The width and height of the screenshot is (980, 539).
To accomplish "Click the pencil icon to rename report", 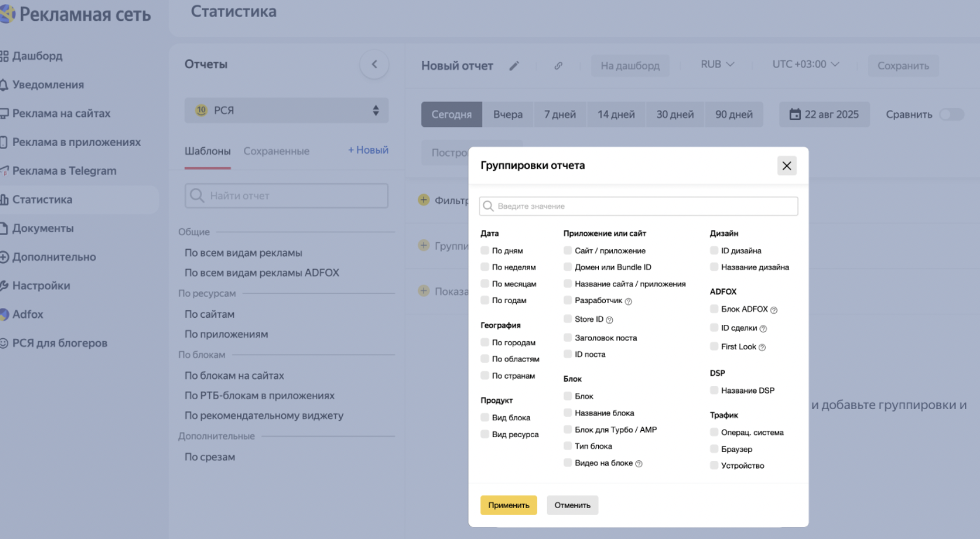I will [x=514, y=66].
